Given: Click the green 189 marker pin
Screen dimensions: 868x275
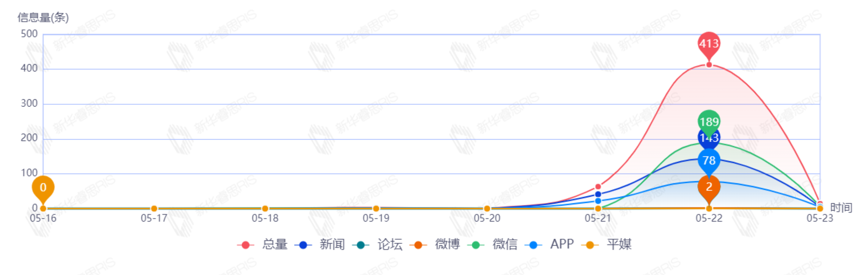Looking at the screenshot, I should click(x=709, y=121).
